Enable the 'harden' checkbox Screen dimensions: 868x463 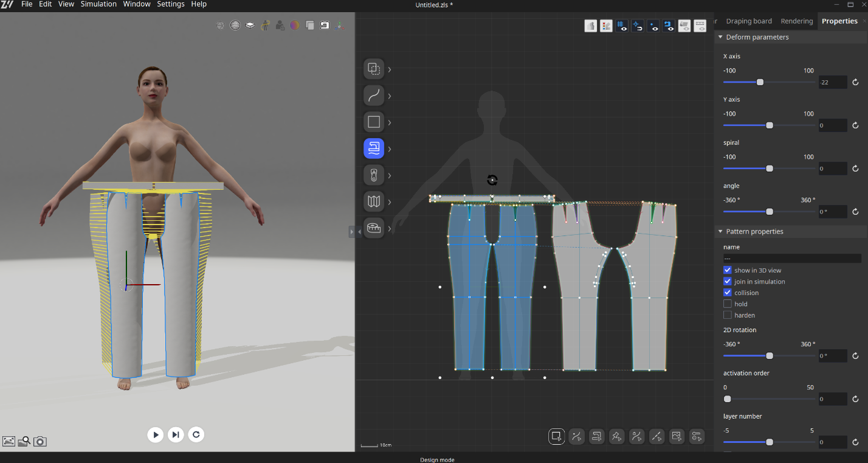tap(727, 315)
